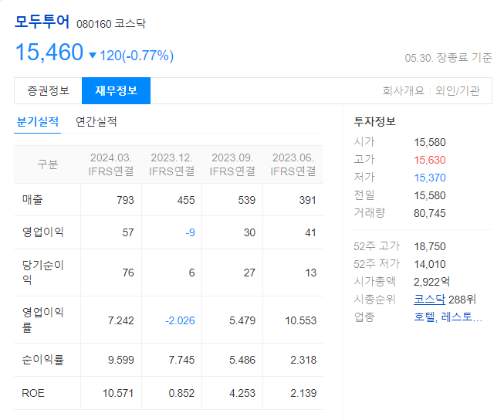
Task: Click the 투자정보 section heading
Action: point(375,121)
